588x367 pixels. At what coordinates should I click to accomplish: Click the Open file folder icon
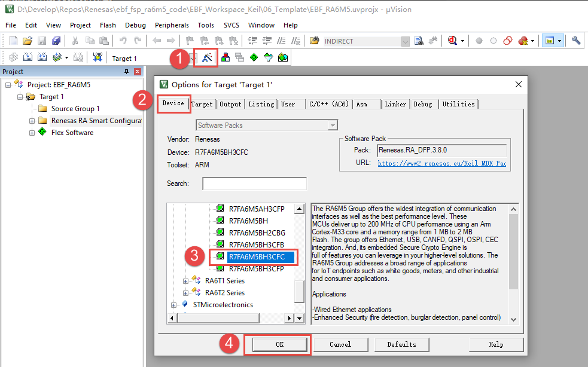[x=28, y=41]
